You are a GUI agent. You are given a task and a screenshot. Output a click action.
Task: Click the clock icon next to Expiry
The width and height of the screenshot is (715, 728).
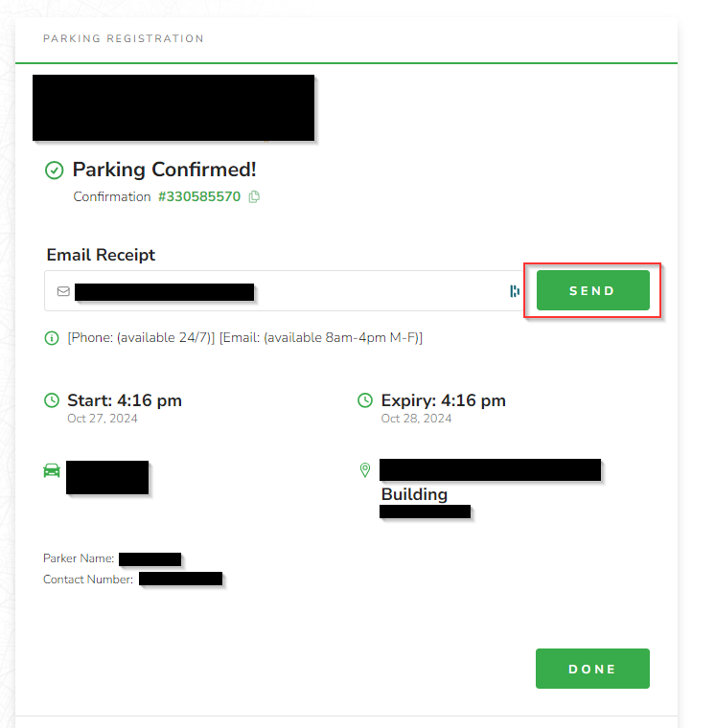click(x=365, y=400)
